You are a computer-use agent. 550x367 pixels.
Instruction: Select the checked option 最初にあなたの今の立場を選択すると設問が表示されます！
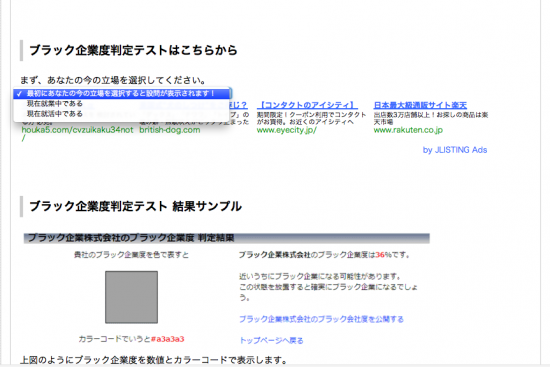122,94
